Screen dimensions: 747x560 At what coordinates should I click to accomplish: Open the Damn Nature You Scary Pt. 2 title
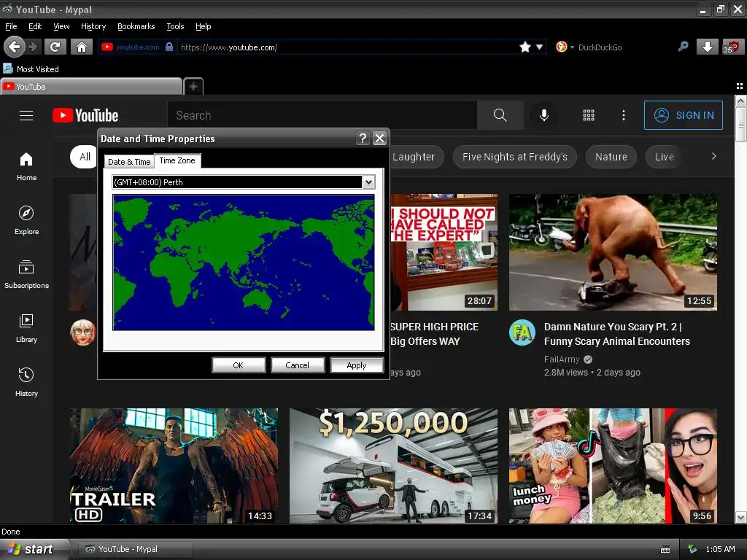(x=617, y=334)
